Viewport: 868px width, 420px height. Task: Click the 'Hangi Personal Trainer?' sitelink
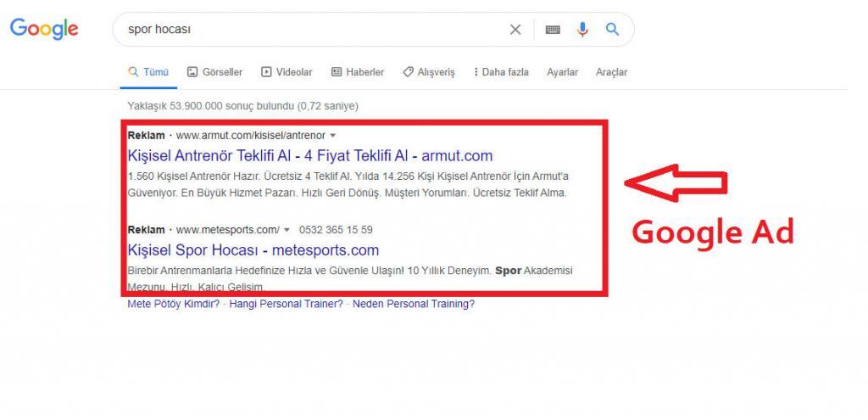click(287, 304)
